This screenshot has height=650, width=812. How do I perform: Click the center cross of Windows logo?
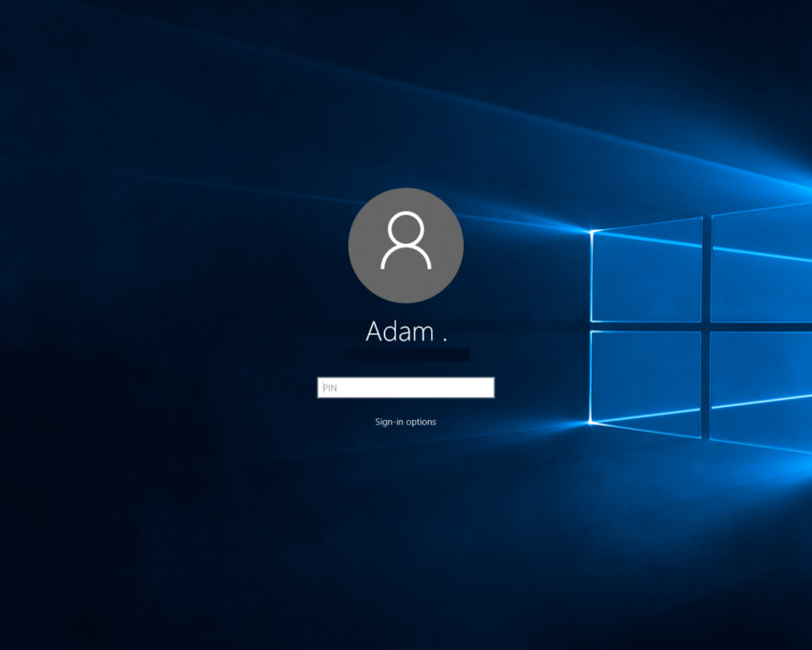(706, 327)
